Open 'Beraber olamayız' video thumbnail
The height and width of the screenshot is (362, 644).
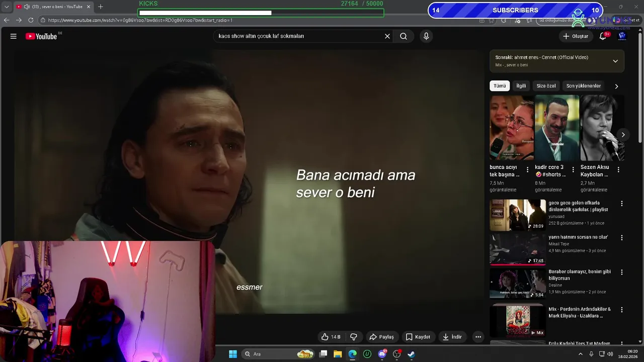(x=518, y=284)
